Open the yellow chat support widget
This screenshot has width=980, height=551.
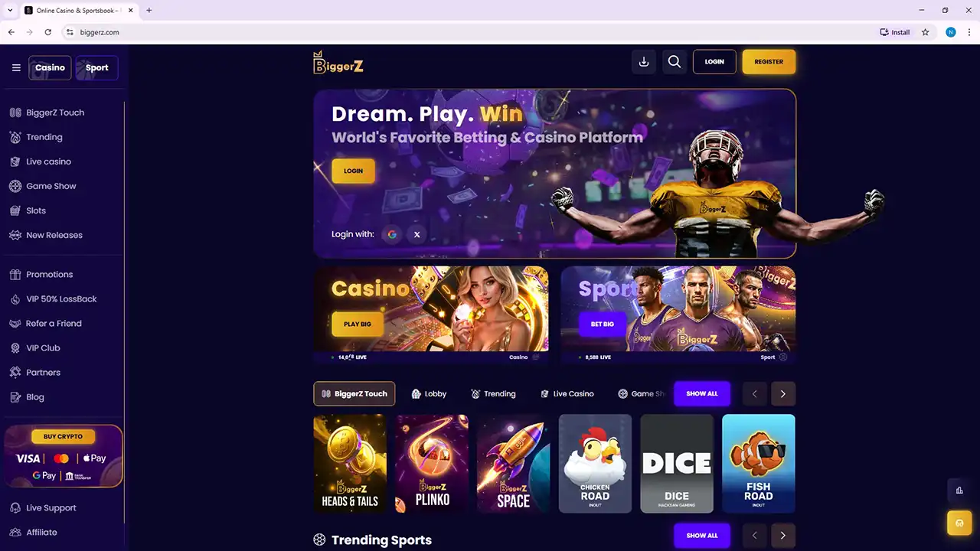pos(959,523)
